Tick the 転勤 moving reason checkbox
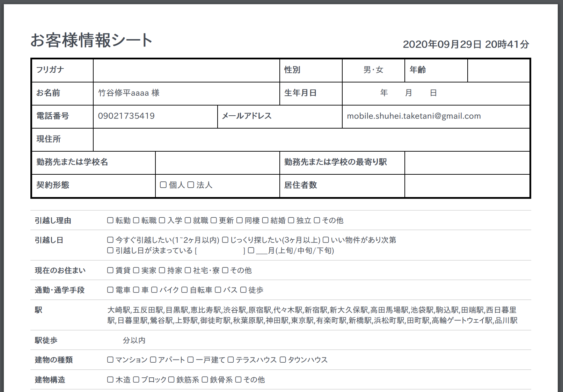563x392 pixels. tap(110, 220)
